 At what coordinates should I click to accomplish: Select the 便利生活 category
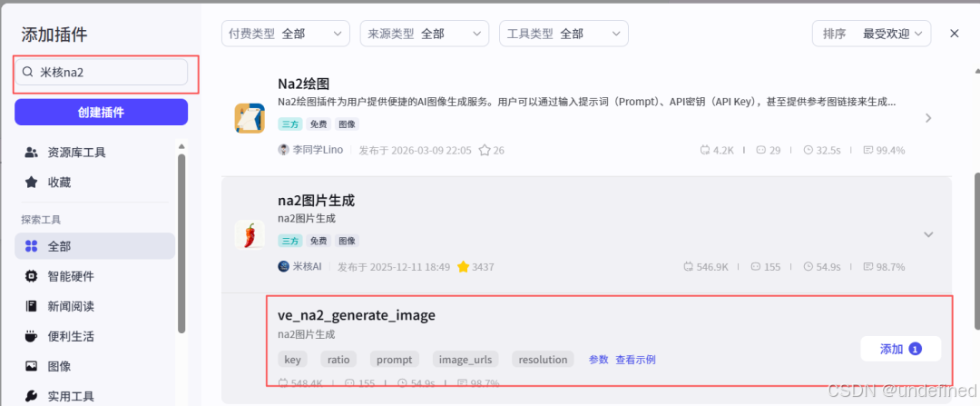tap(95, 337)
